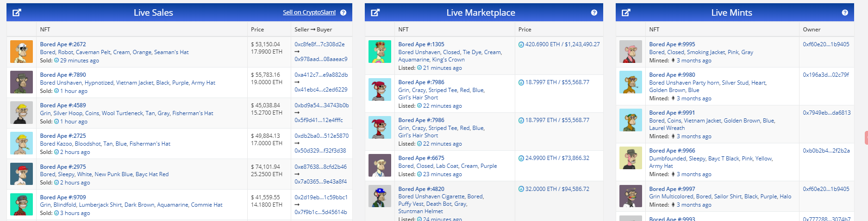Viewport: 868px width, 221px height.
Task: Open owner address 0x196a3d...02c79f
Action: tap(826, 75)
